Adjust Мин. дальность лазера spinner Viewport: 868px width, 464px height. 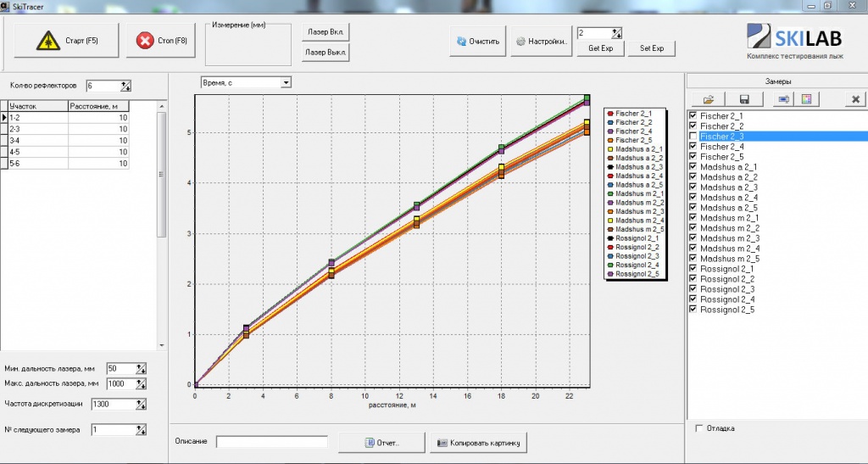(x=141, y=369)
